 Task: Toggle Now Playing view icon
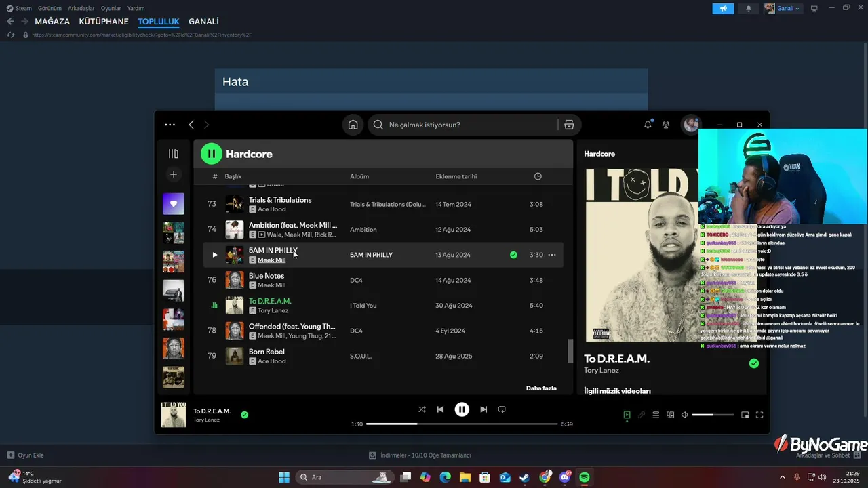pyautogui.click(x=627, y=415)
